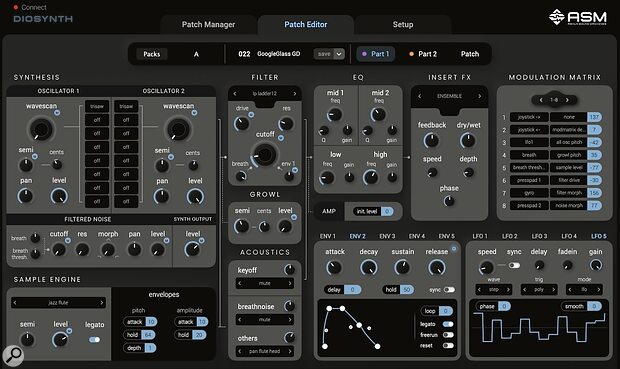Select previous LFO wave before step

coord(479,290)
